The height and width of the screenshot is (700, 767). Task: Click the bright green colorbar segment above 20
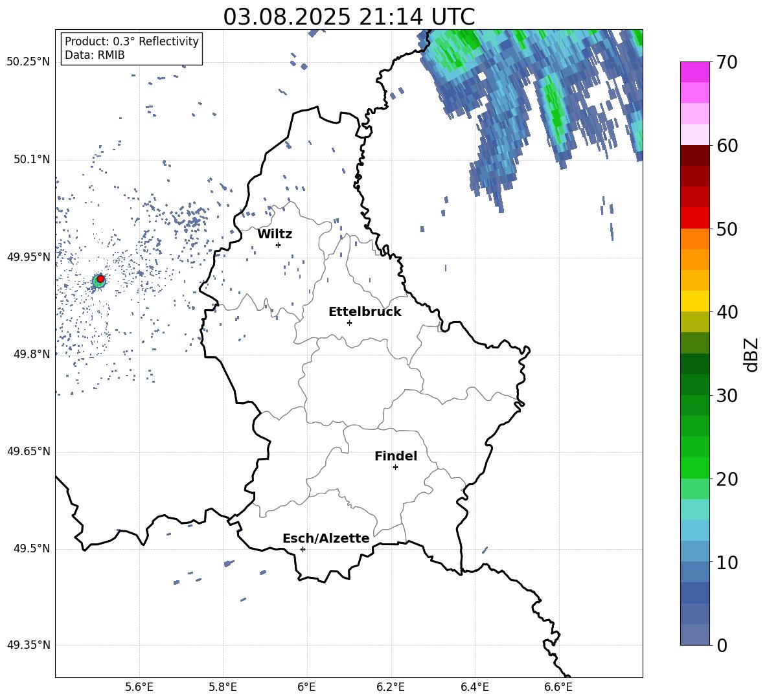coord(694,468)
